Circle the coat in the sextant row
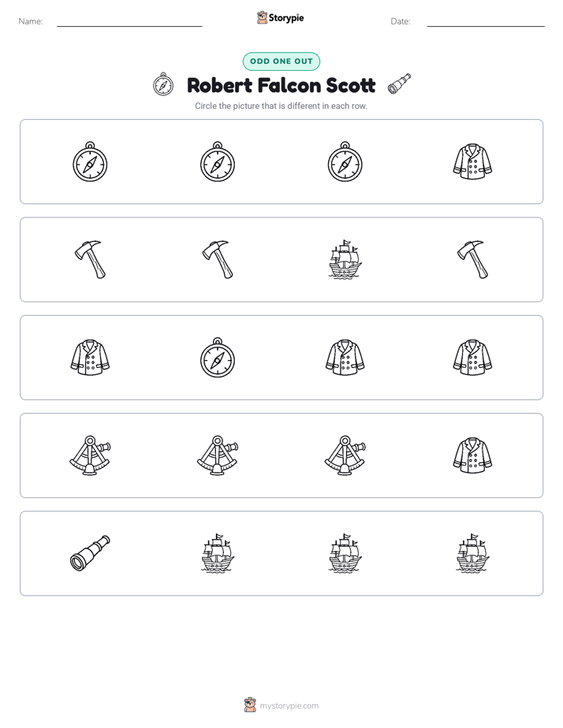563x728 pixels. 472,455
